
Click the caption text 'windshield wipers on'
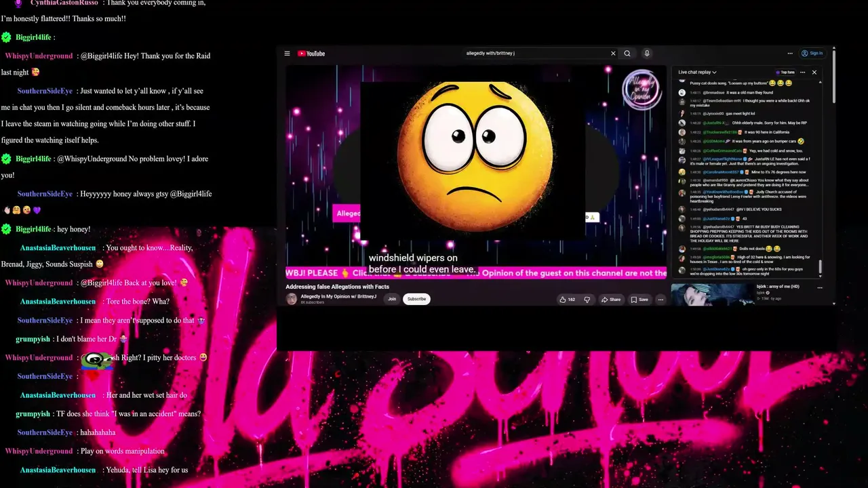(413, 258)
